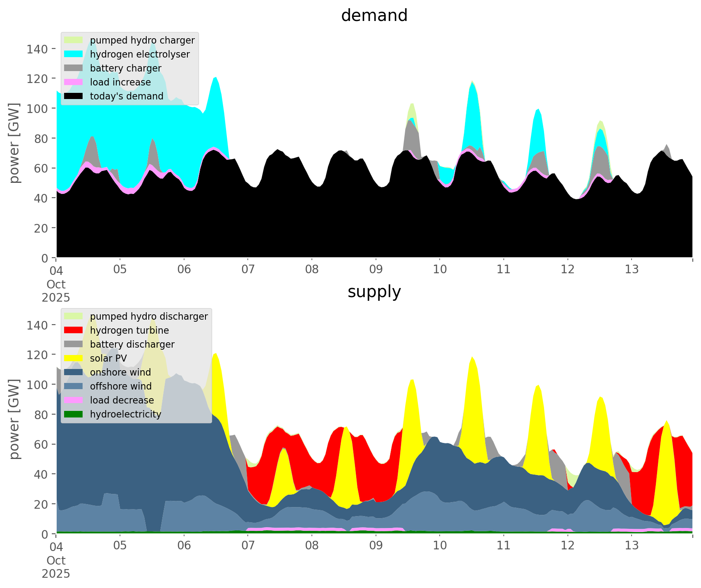Select the load decrease legend label
The width and height of the screenshot is (701, 588).
point(122,400)
